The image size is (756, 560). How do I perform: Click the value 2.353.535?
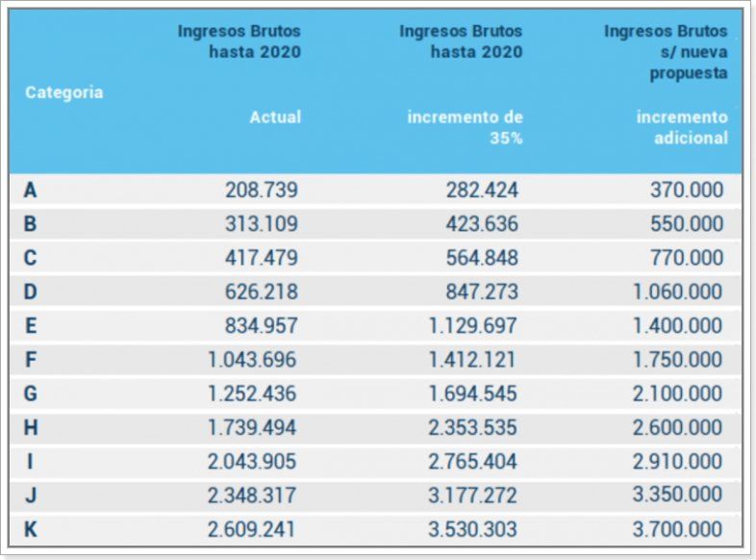(473, 427)
